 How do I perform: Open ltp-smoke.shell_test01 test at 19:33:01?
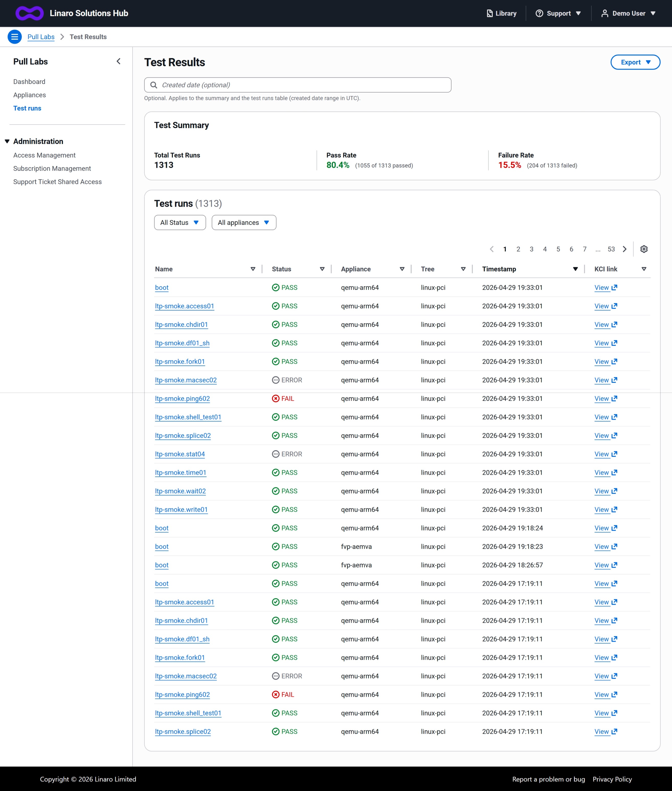click(188, 417)
